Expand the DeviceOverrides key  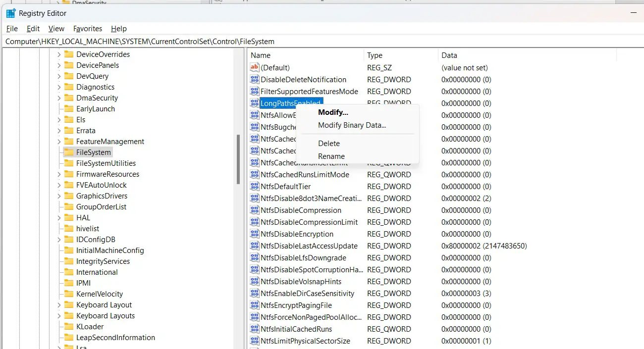(x=59, y=54)
